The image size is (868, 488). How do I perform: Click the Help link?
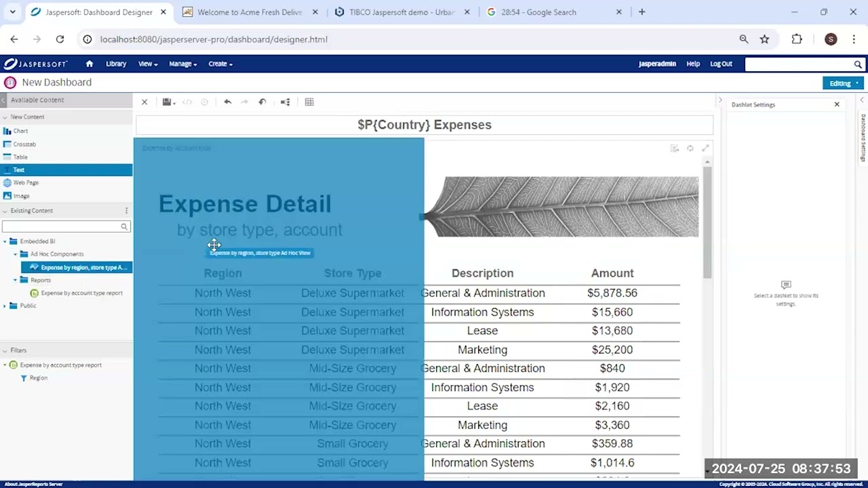coord(693,64)
